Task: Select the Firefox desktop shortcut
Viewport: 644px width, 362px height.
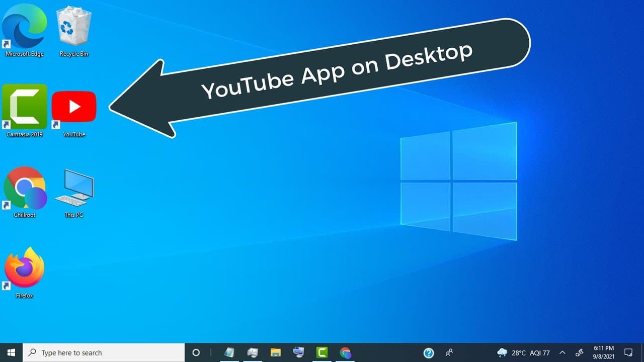Action: 25,273
